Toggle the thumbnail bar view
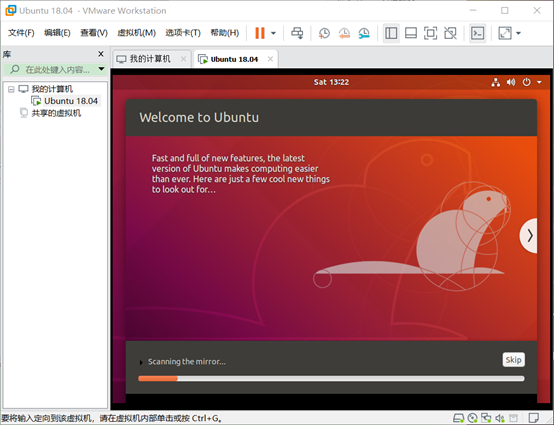554x425 pixels. click(x=411, y=33)
